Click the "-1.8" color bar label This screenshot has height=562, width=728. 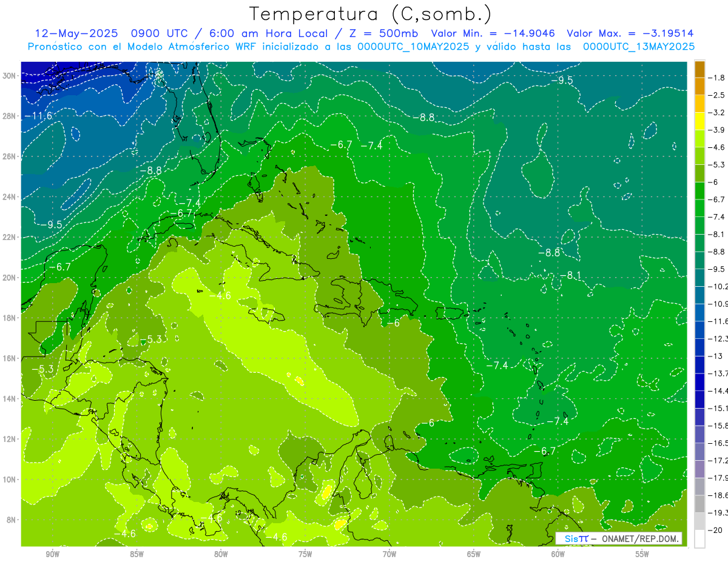click(717, 78)
